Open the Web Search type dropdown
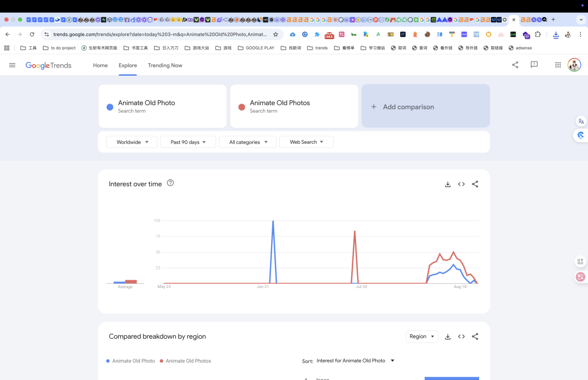Viewport: 588px width, 380px height. [307, 142]
